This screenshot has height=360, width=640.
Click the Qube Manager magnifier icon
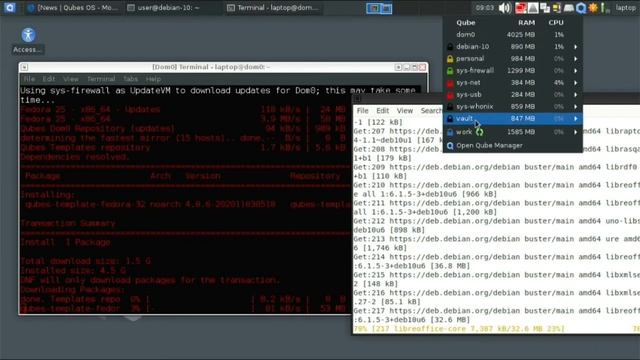[450, 146]
